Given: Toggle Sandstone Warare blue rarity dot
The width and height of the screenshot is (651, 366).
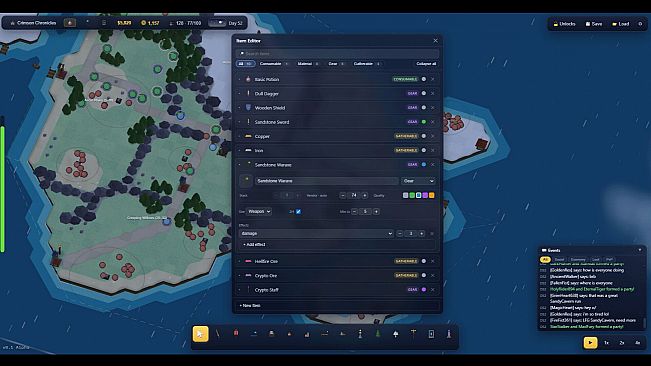Looking at the screenshot, I should [423, 165].
